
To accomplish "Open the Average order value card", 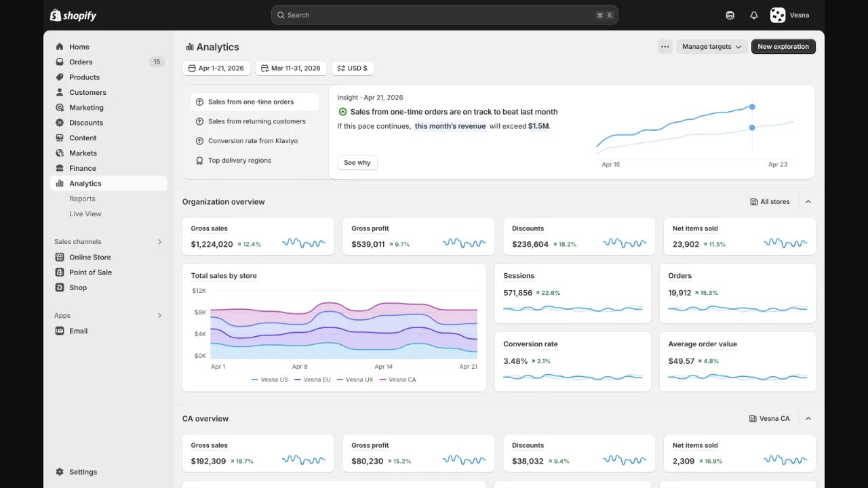I will [x=738, y=361].
